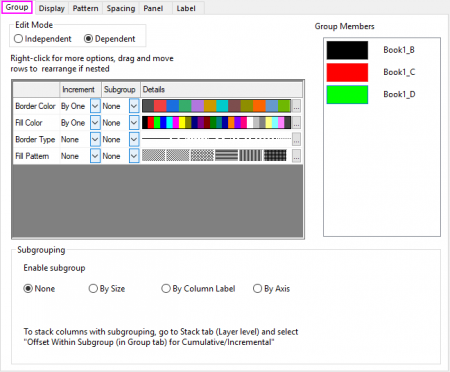Open Fill Color details ellipsis button
Image resolution: width=450 pixels, height=372 pixels.
[x=296, y=123]
